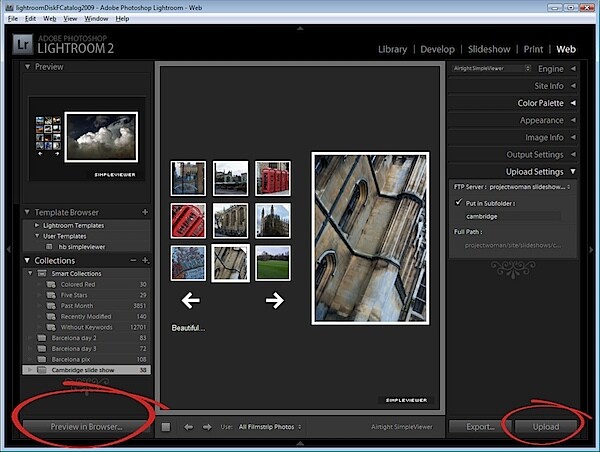Screen dimensions: 600x452
Task: Toggle the Put in Subfolder checkbox
Action: [458, 202]
